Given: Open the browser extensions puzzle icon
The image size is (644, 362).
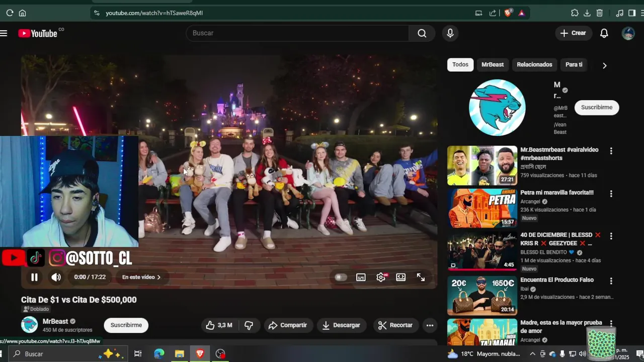Looking at the screenshot, I should click(x=575, y=13).
